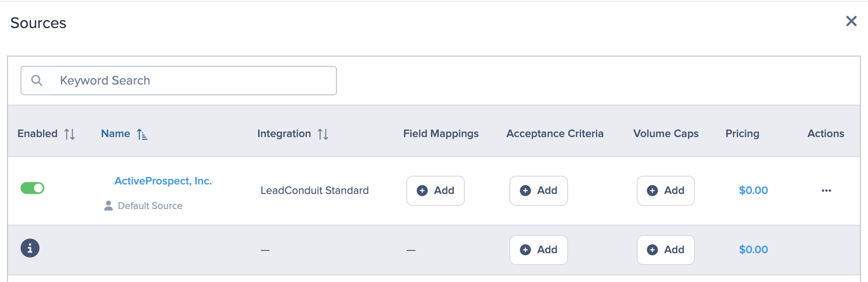Close the Sources panel

(851, 21)
